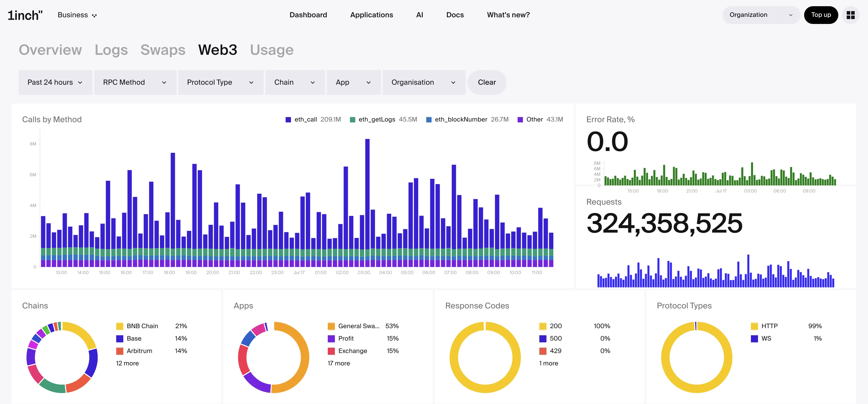Image resolution: width=868 pixels, height=404 pixels.
Task: Expand the App filter
Action: click(353, 82)
